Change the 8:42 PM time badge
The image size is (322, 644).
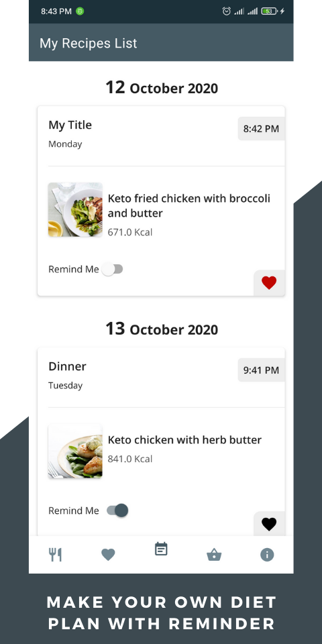pos(261,129)
